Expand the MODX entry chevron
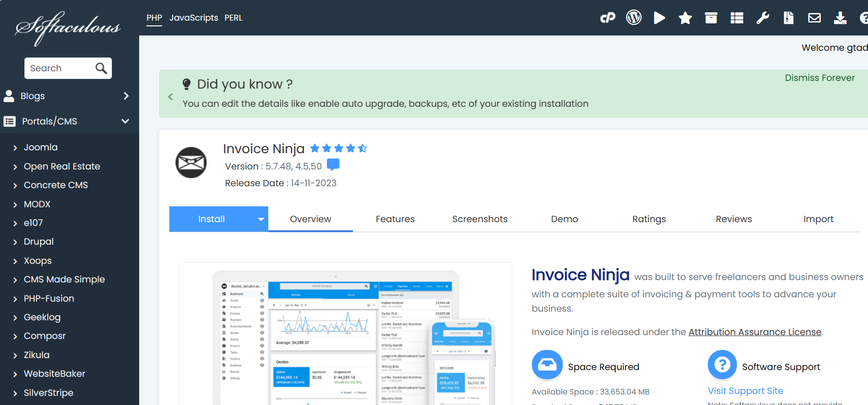The width and height of the screenshot is (868, 405). tap(15, 205)
